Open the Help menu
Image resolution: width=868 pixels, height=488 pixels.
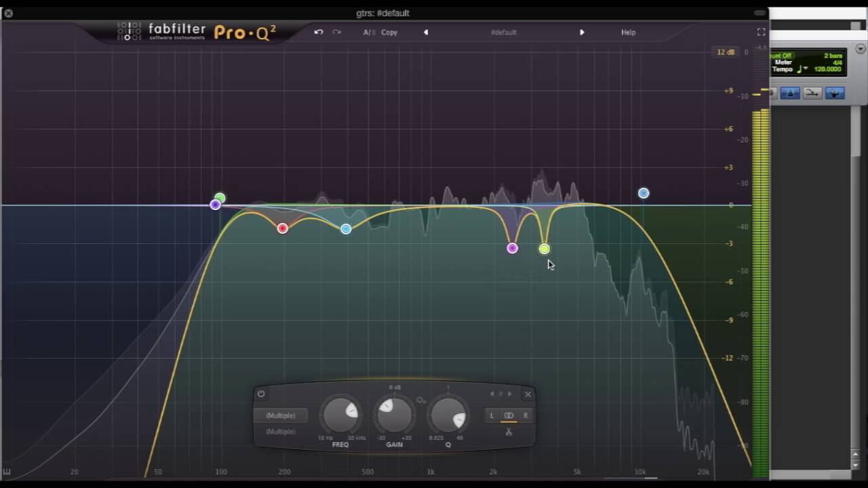pos(628,32)
